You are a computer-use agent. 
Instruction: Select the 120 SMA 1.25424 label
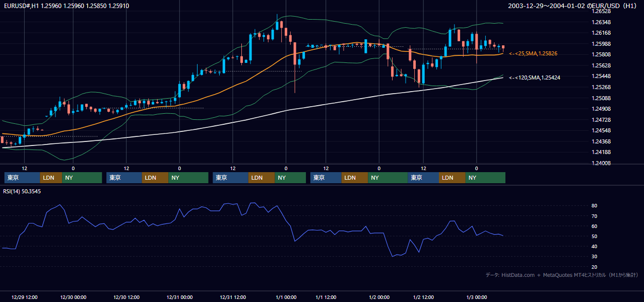535,78
